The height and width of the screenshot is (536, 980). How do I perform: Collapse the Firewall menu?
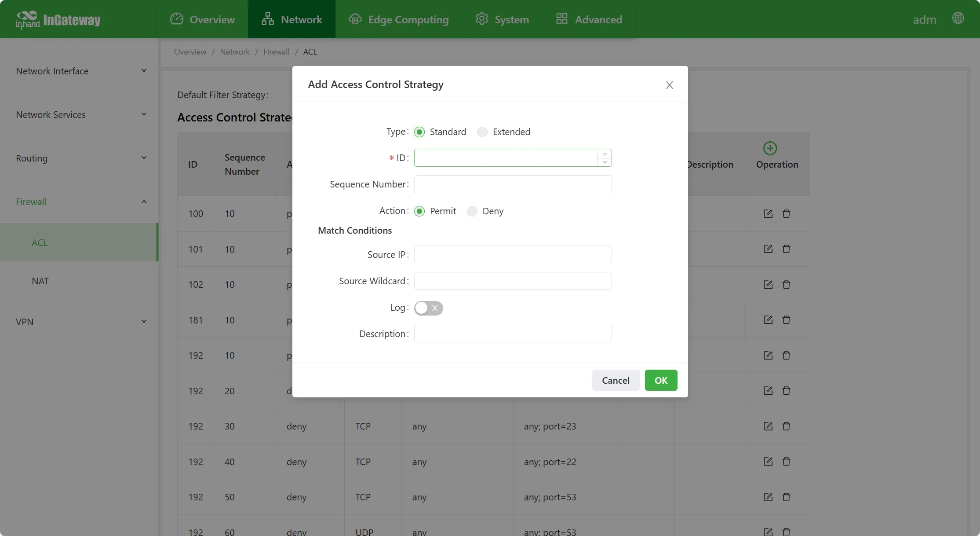(x=79, y=202)
